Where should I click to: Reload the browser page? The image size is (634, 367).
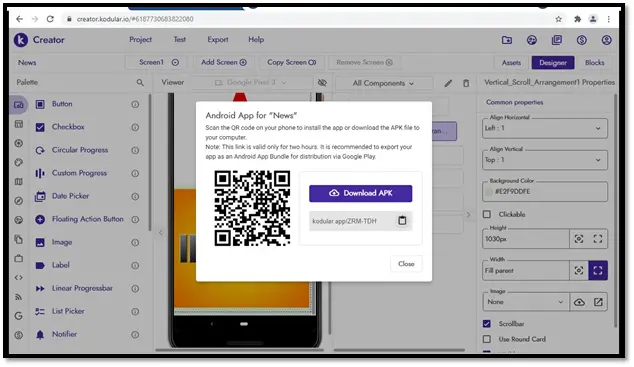(50, 19)
